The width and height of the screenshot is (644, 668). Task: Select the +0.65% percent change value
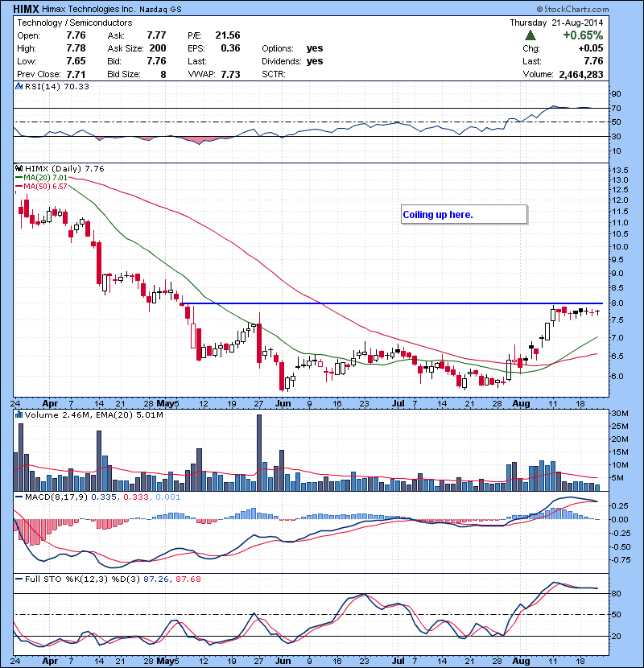[583, 35]
